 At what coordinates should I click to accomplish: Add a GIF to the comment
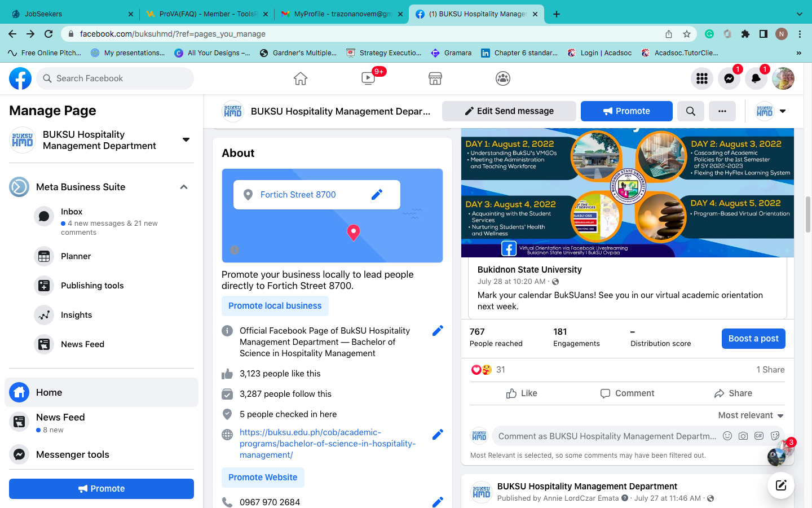[x=759, y=436]
